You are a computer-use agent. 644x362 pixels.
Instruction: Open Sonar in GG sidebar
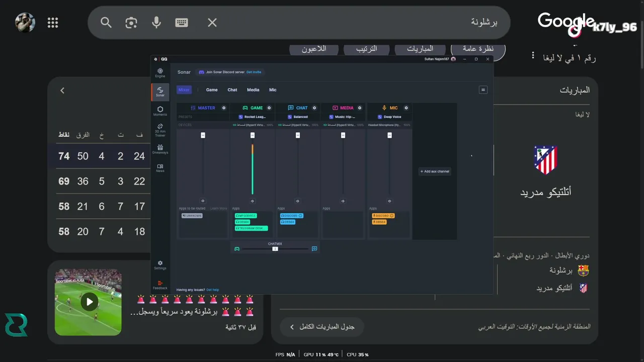(x=160, y=92)
